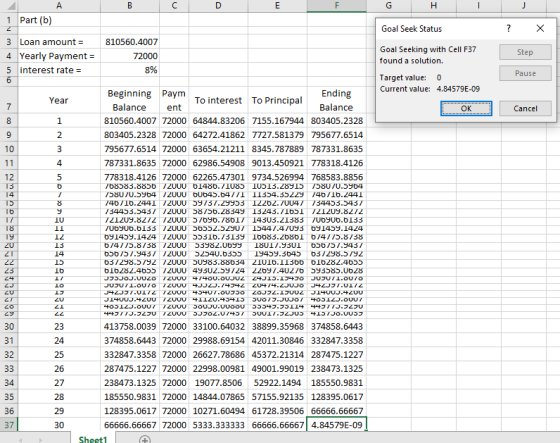560x443 pixels.
Task: Select column A header
Action: point(59,6)
